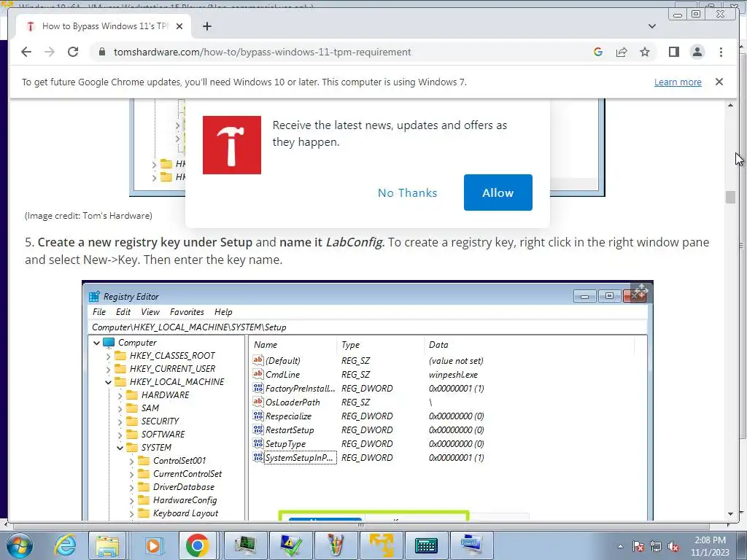Click the Google icon in the address bar
Image resolution: width=747 pixels, height=560 pixels.
(x=598, y=52)
